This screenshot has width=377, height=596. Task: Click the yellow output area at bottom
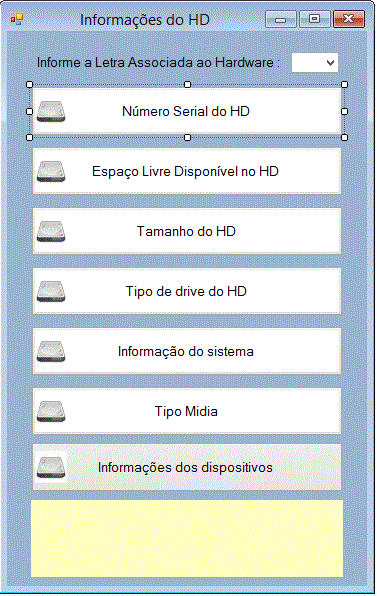[187, 538]
